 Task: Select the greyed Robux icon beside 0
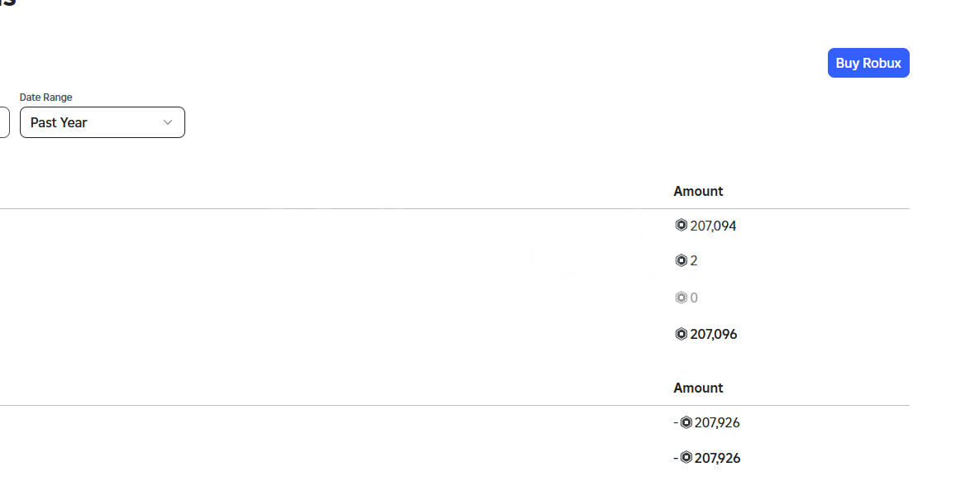[681, 298]
